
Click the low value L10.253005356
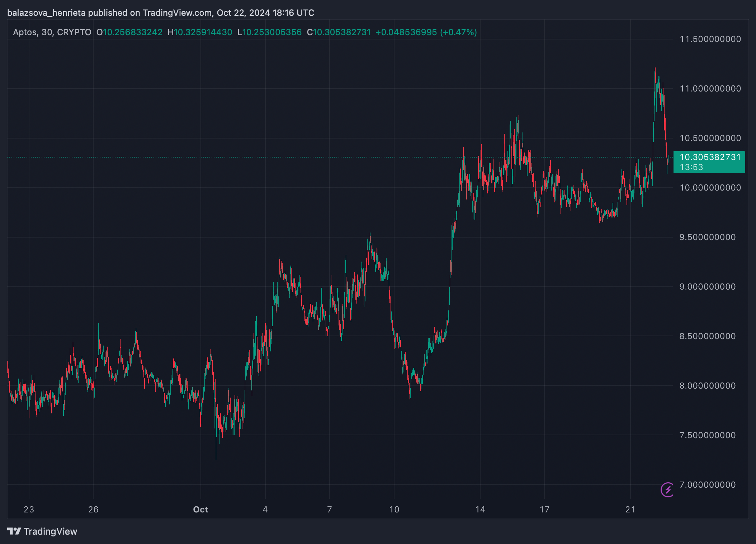tap(269, 32)
